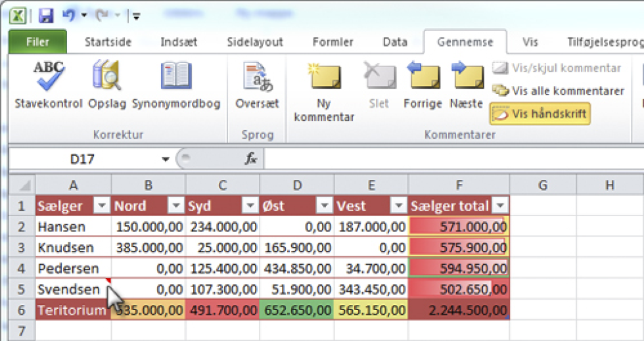Click the Save icon in quick access toolbar
The height and width of the screenshot is (341, 644).
click(45, 14)
